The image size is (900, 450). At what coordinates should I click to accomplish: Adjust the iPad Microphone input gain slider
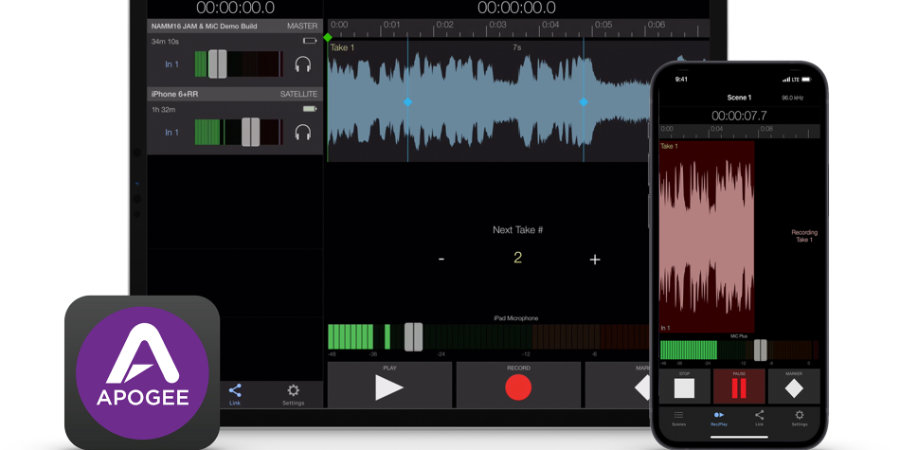click(413, 337)
